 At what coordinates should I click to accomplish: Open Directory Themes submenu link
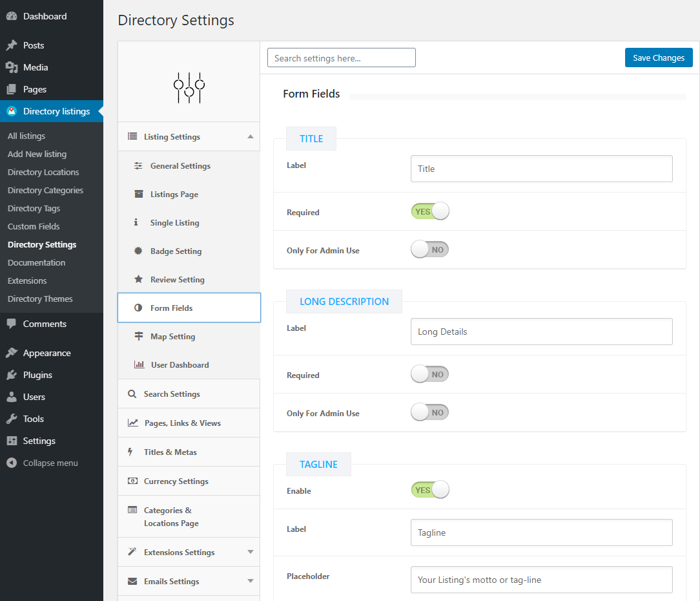click(x=40, y=299)
